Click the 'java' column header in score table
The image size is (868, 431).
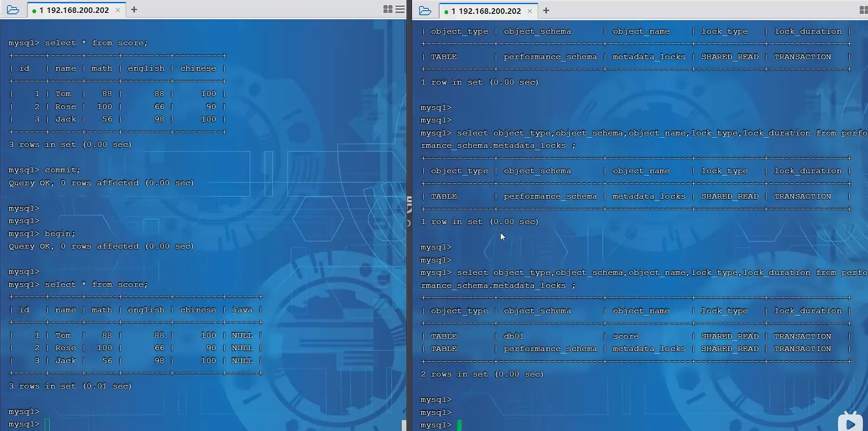tap(242, 310)
